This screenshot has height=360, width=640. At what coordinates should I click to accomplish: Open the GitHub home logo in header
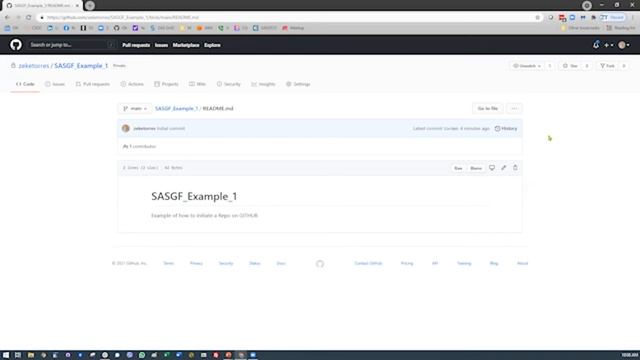16,44
